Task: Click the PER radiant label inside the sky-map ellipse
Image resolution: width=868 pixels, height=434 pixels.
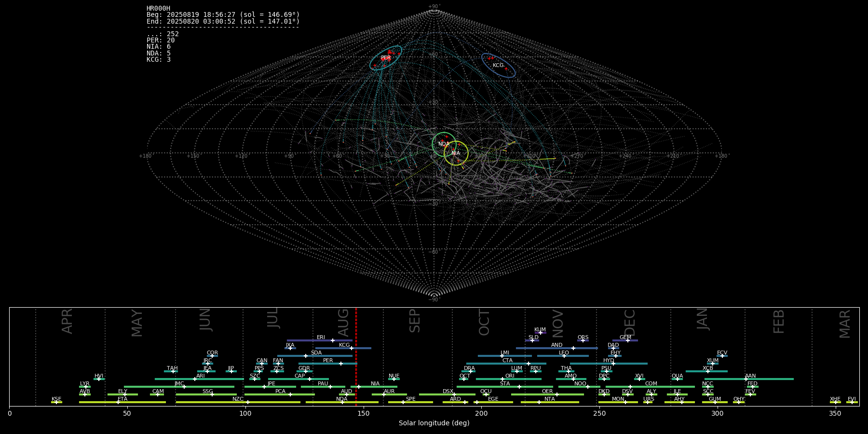Action: 386,58
